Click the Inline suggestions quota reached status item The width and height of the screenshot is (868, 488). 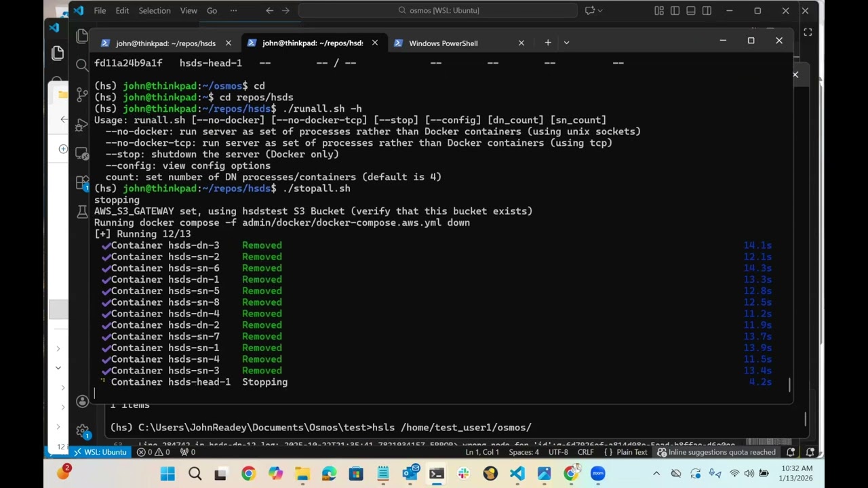click(x=716, y=452)
